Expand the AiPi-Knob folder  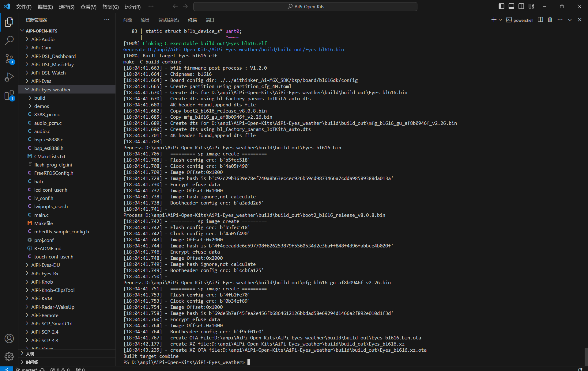[67, 282]
